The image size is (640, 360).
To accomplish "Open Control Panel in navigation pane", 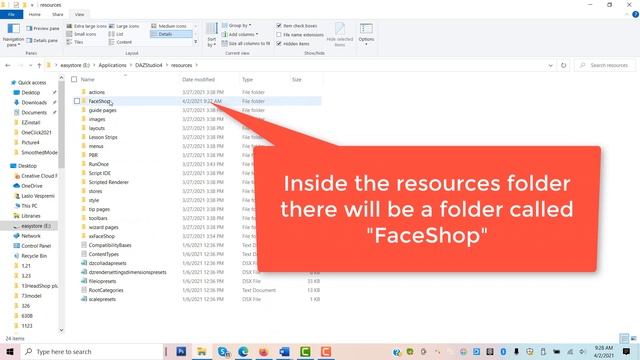I will [36, 246].
